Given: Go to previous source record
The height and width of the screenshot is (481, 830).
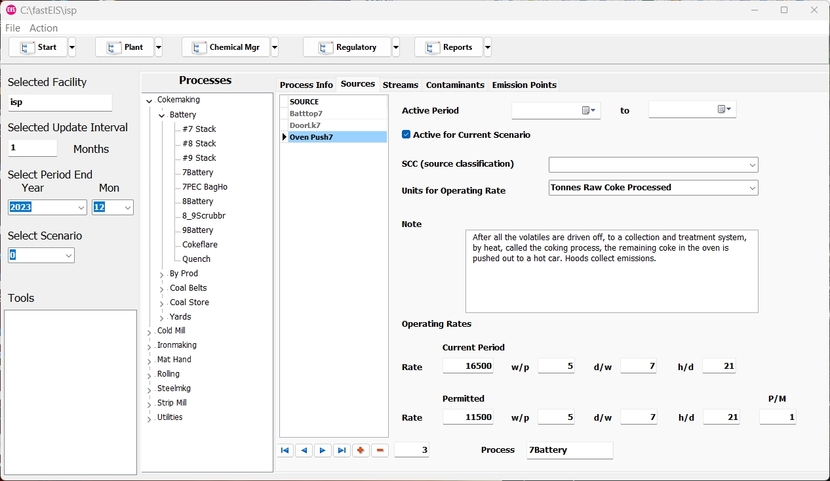Looking at the screenshot, I should (x=304, y=451).
